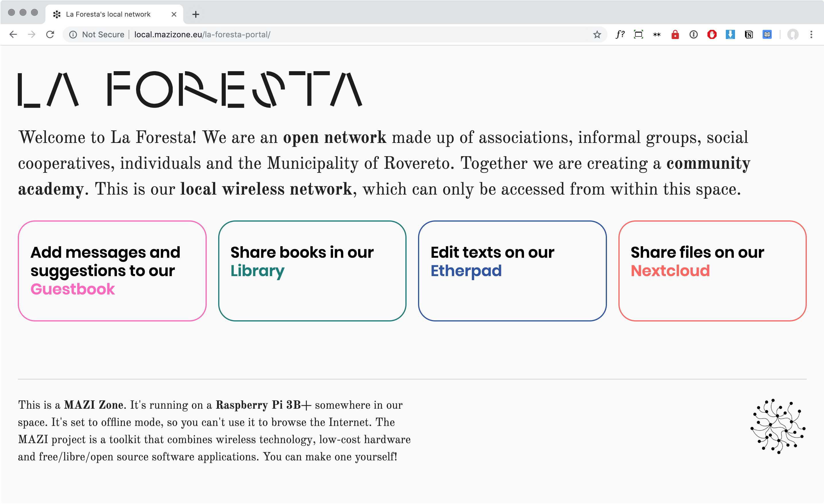Click the download manager icon in toolbar

[x=731, y=34]
